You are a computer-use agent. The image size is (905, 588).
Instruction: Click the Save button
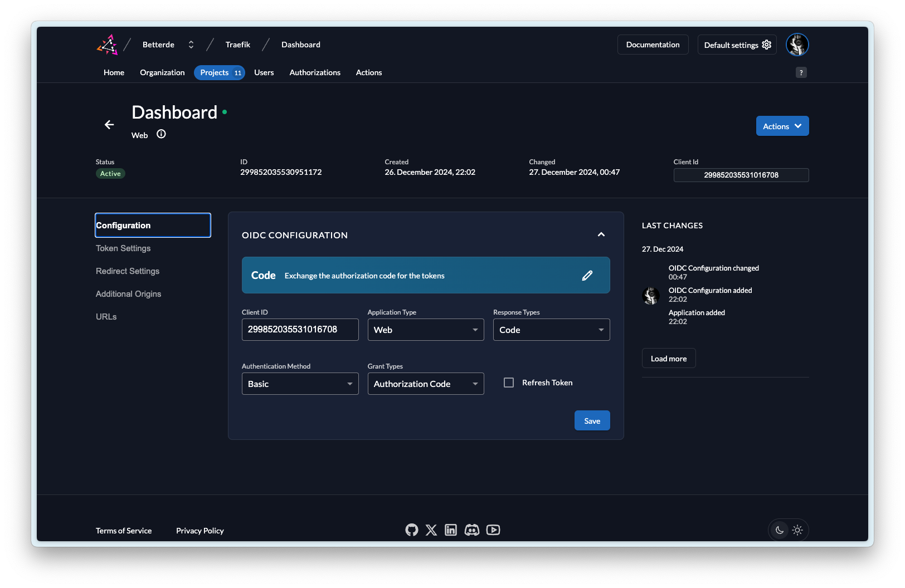pyautogui.click(x=592, y=420)
